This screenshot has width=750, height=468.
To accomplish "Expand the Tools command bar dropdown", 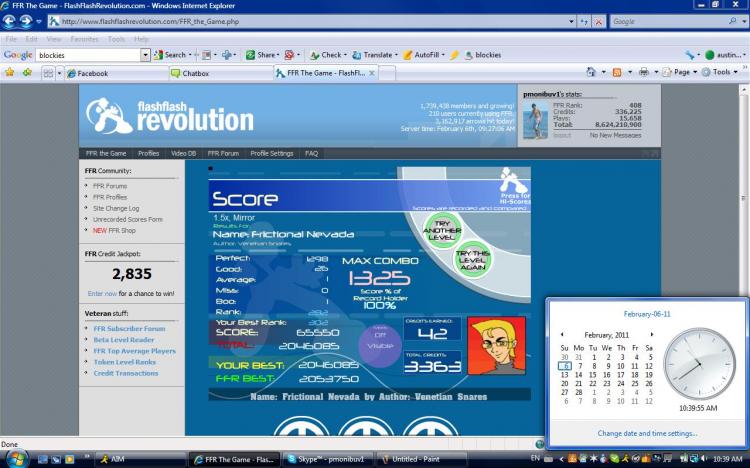I will (x=736, y=72).
